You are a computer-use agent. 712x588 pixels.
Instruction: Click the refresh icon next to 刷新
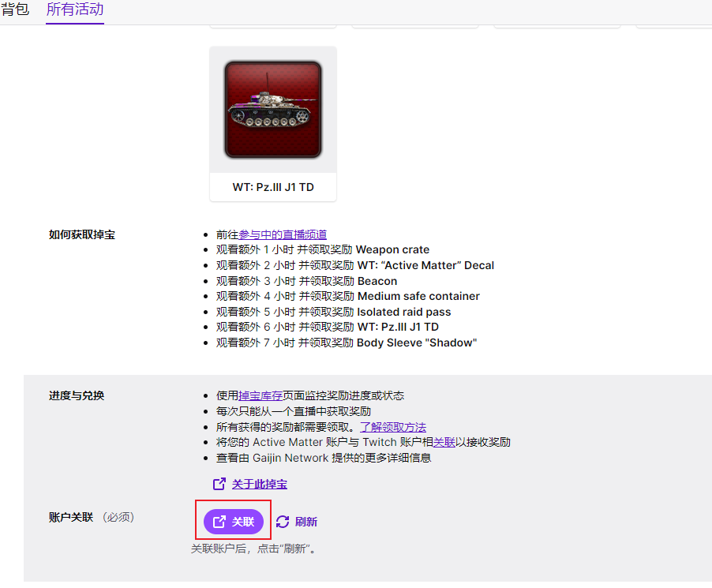pyautogui.click(x=284, y=522)
